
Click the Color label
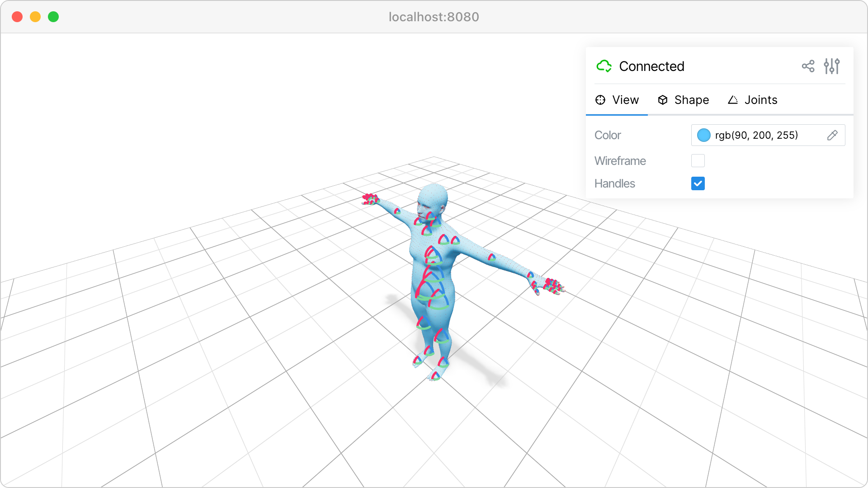coord(608,135)
